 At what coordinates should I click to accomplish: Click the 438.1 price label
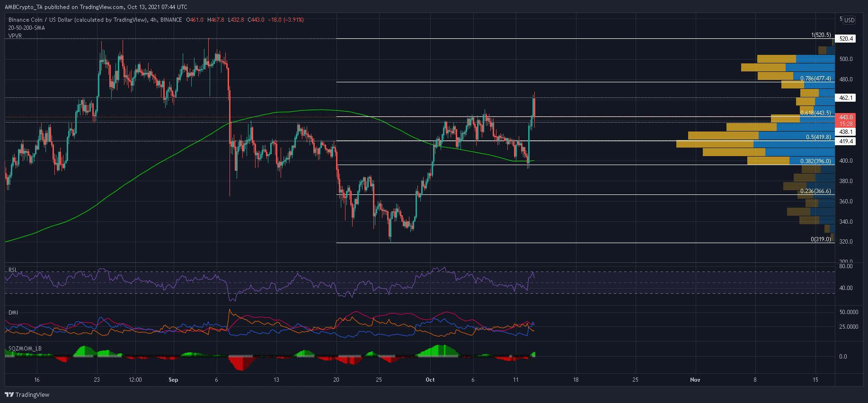846,132
